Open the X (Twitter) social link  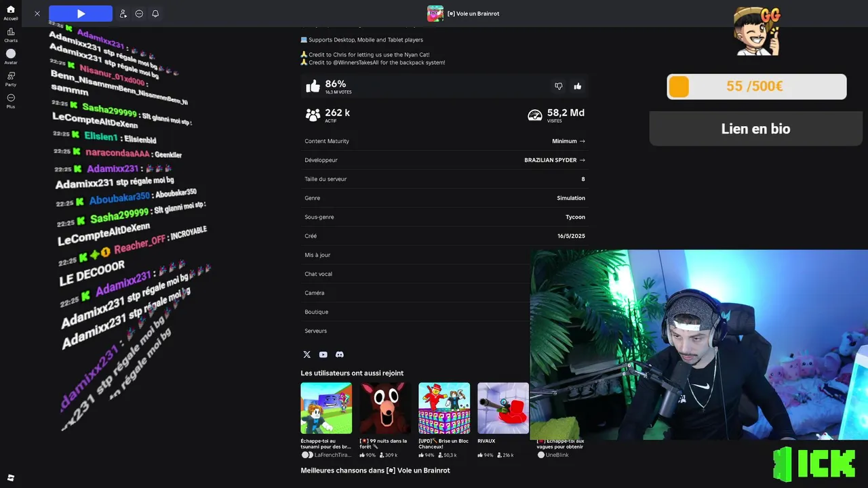click(x=307, y=354)
